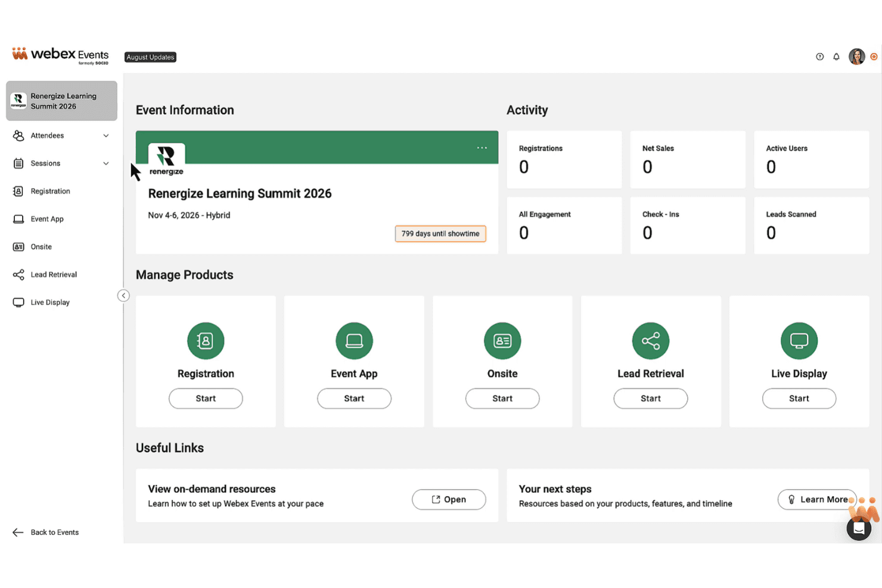Click the All Engagement activity card
This screenshot has height=588, width=882.
(x=564, y=226)
